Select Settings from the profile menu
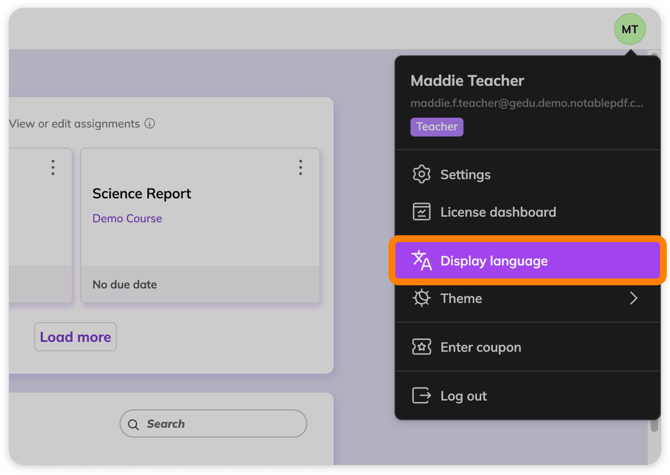This screenshot has width=670, height=475. 528,174
